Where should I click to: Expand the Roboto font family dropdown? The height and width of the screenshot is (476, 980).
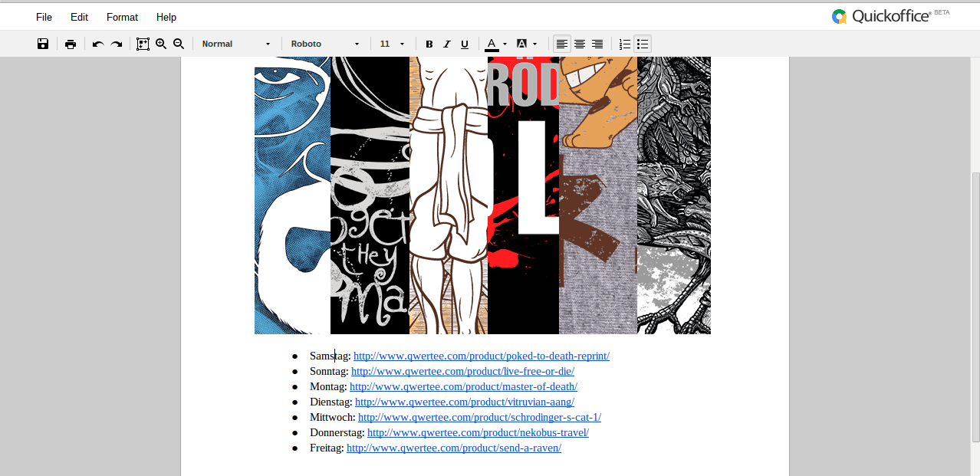click(x=325, y=44)
